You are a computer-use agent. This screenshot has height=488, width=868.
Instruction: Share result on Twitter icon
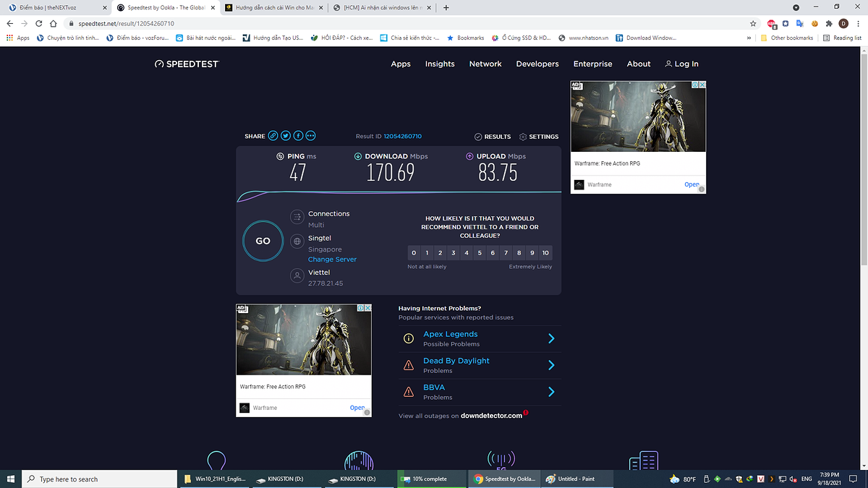(x=286, y=136)
